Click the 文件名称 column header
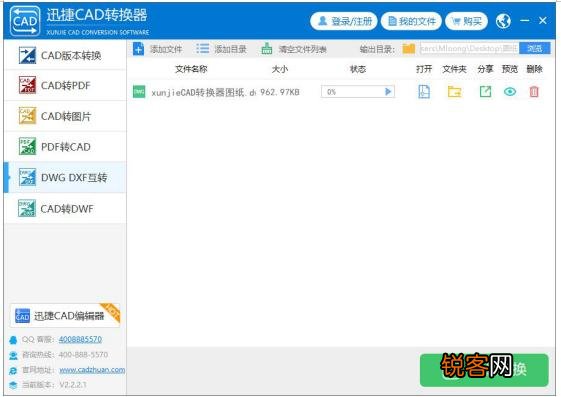This screenshot has height=397, width=561. click(191, 69)
